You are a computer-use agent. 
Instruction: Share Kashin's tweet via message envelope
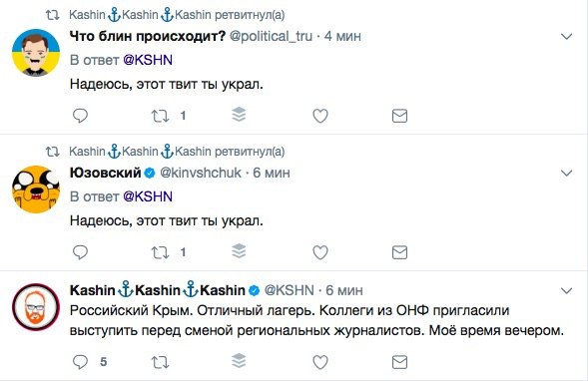coord(399,362)
